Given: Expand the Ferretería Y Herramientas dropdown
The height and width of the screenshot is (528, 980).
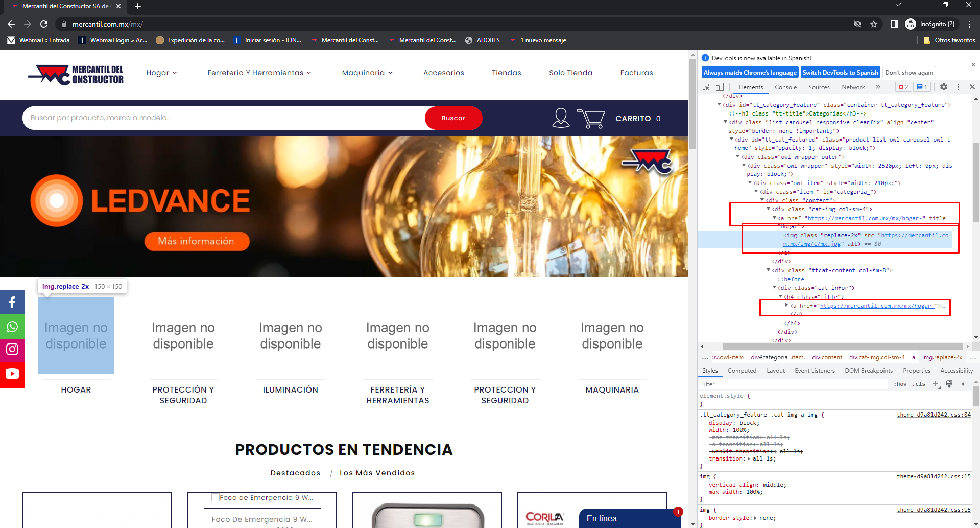Looking at the screenshot, I should pyautogui.click(x=259, y=73).
